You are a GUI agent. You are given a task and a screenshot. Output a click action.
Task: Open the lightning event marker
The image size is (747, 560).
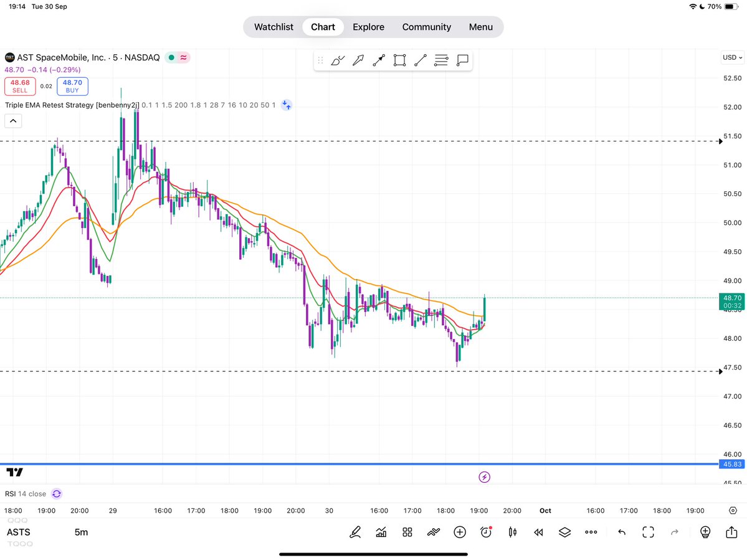tap(485, 477)
